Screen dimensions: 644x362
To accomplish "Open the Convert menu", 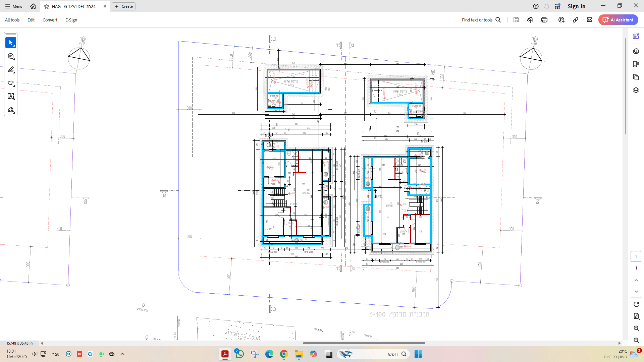I will pos(50,20).
